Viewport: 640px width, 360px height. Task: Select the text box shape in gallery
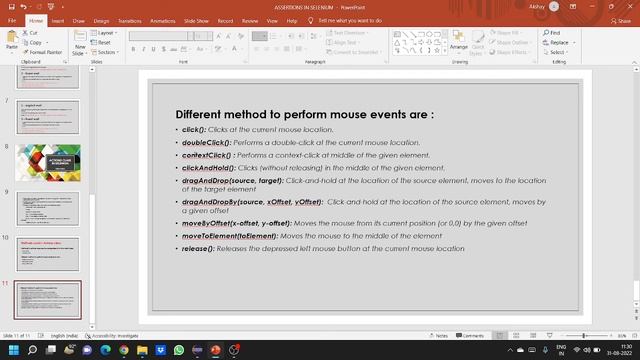397,34
